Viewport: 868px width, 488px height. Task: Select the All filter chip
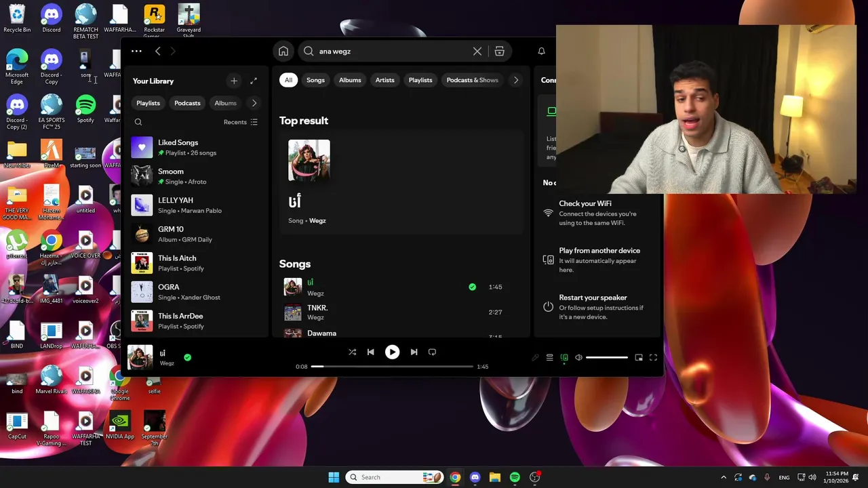288,80
